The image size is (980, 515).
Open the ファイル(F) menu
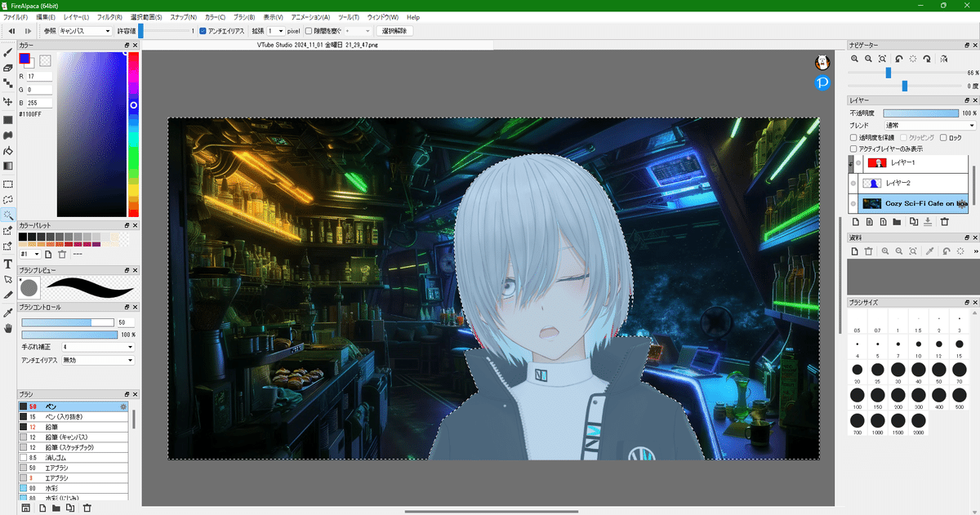coord(16,17)
